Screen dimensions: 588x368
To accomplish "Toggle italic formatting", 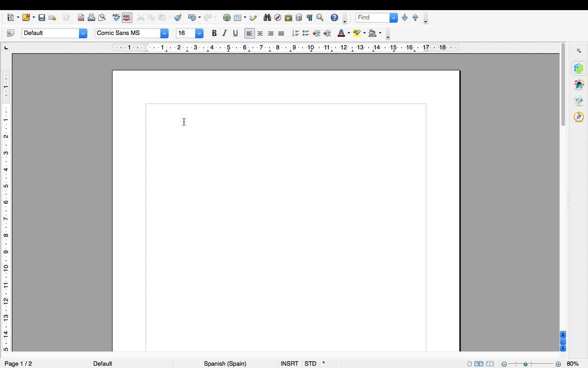I will [225, 33].
